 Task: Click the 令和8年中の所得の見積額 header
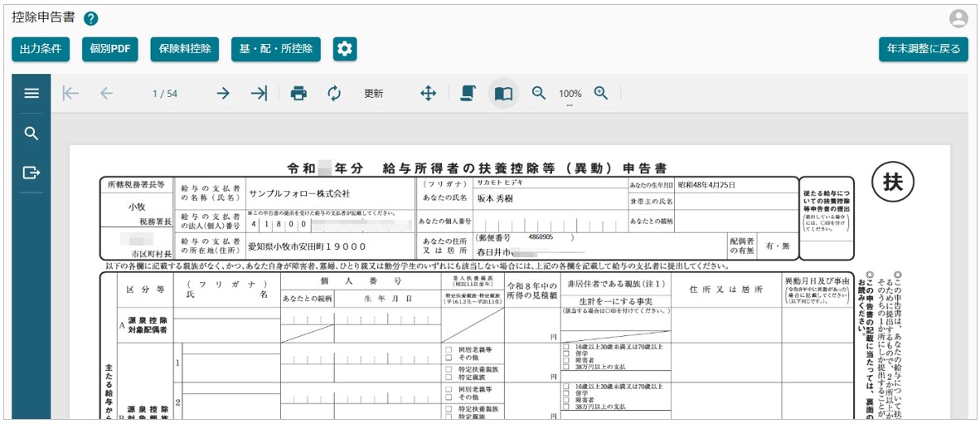pyautogui.click(x=531, y=291)
